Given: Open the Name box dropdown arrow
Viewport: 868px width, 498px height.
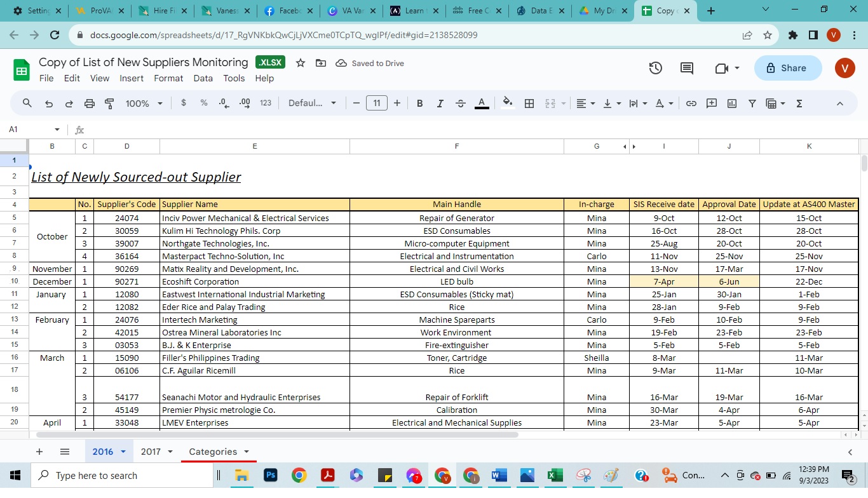Looking at the screenshot, I should tap(57, 130).
